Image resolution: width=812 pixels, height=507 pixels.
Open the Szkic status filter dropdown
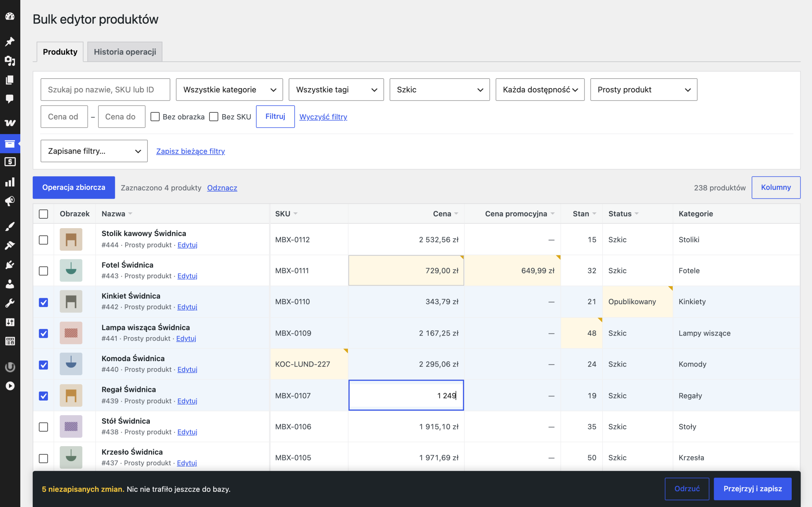click(440, 90)
